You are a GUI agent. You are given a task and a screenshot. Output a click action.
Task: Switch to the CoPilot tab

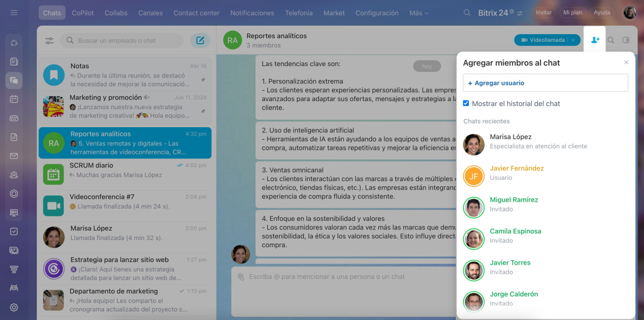coord(83,13)
